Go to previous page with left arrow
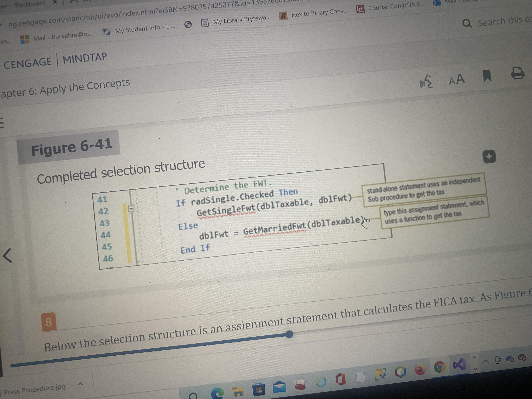This screenshot has width=532, height=399. (x=8, y=256)
